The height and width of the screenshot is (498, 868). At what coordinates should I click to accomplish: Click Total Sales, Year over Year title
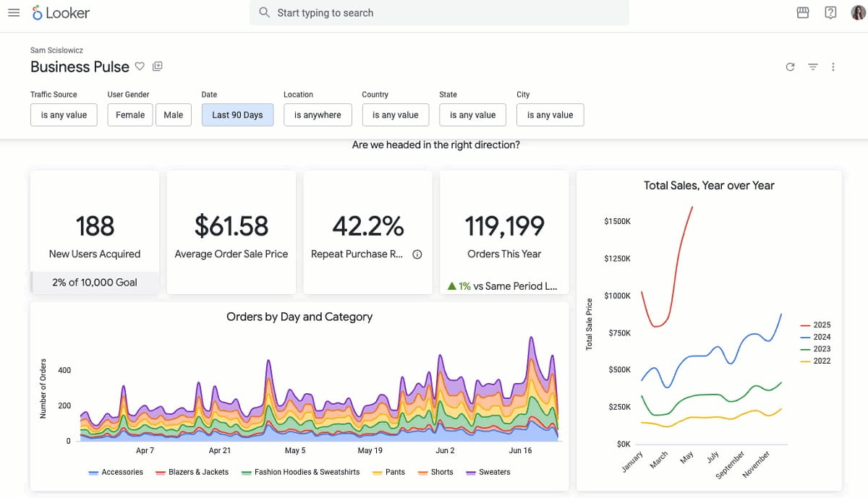pyautogui.click(x=709, y=185)
